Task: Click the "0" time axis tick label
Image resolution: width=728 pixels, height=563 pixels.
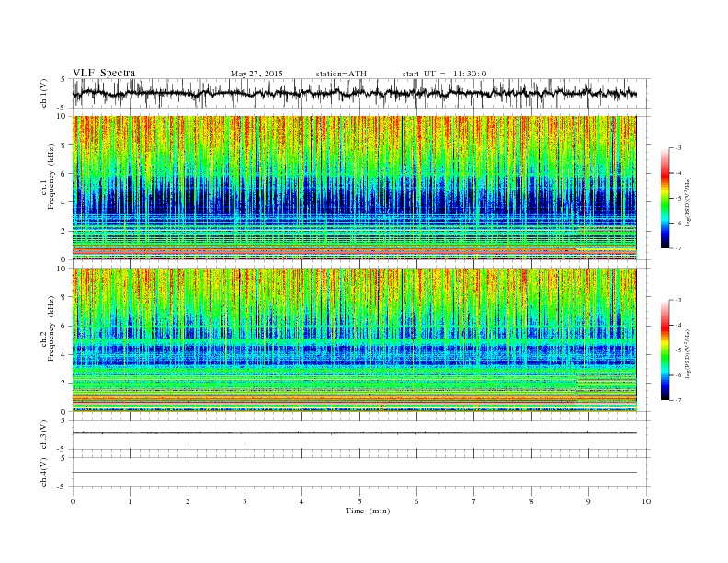Action: click(x=73, y=501)
